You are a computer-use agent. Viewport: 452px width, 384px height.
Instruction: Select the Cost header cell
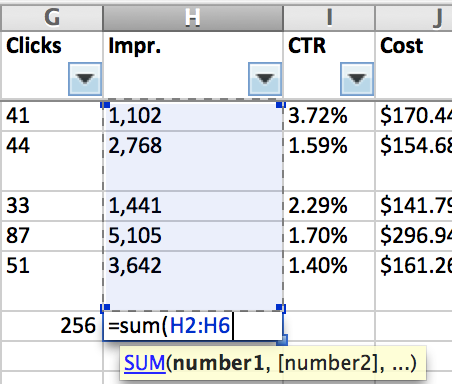click(414, 65)
